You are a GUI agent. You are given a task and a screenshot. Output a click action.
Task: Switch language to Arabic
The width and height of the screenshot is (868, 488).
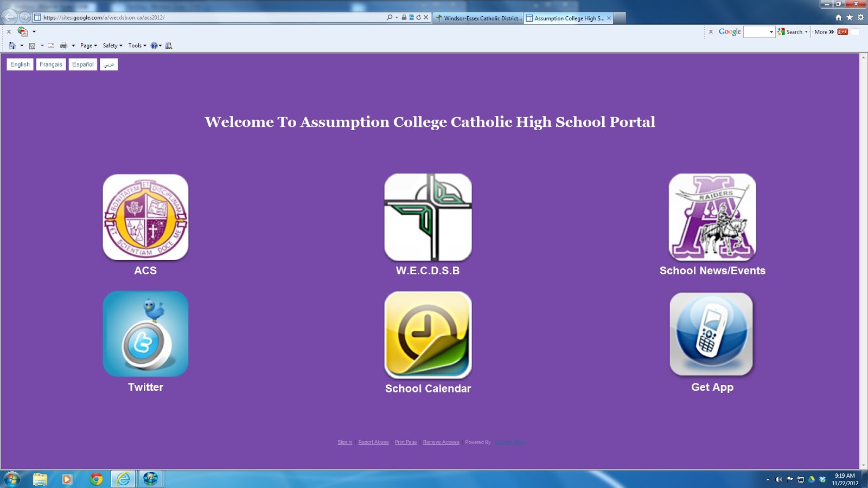click(x=109, y=65)
